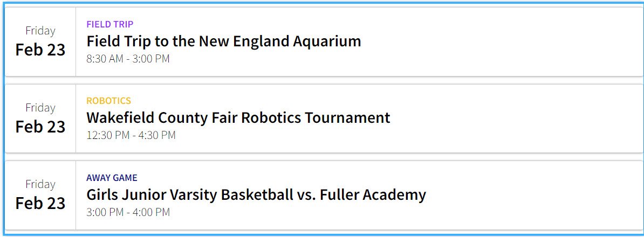Click Feb 23 date on the robotics card
Image resolution: width=644 pixels, height=237 pixels.
pyautogui.click(x=40, y=127)
